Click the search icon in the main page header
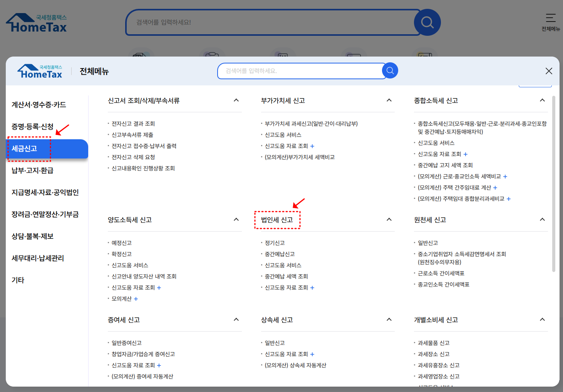563x392 pixels. click(x=427, y=22)
